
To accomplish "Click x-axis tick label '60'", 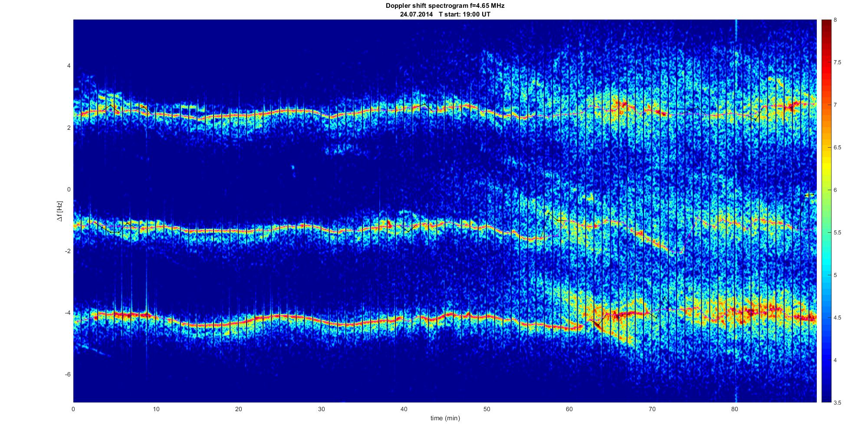I will point(569,409).
